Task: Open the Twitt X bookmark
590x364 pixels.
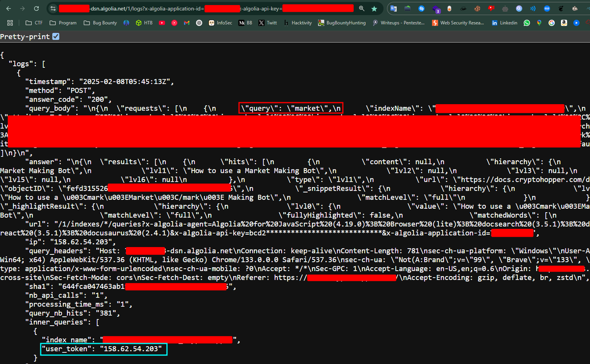Action: click(268, 23)
